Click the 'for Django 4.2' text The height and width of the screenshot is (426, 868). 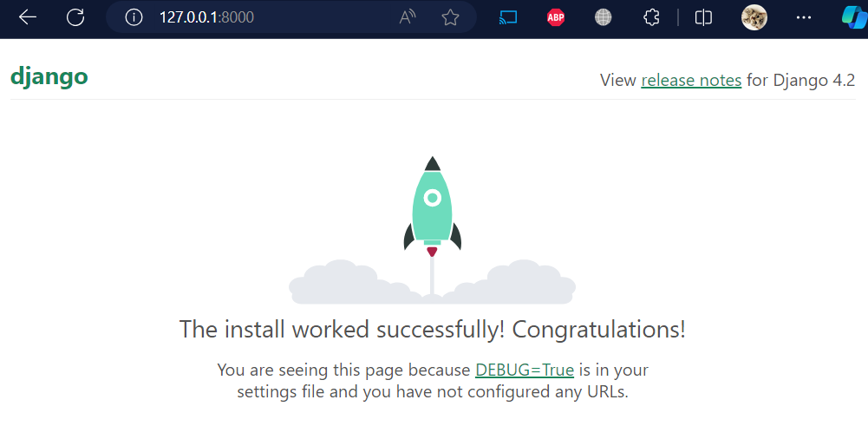click(x=801, y=81)
